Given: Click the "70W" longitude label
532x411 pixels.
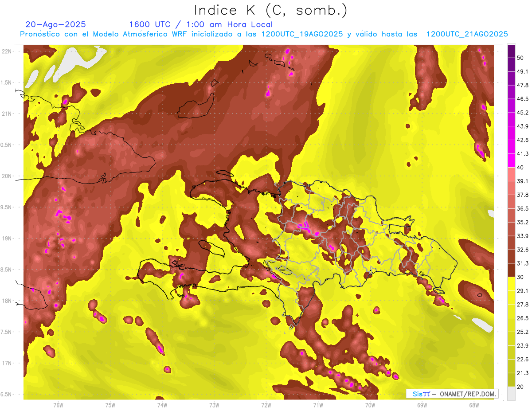Looking at the screenshot, I should tap(370, 405).
